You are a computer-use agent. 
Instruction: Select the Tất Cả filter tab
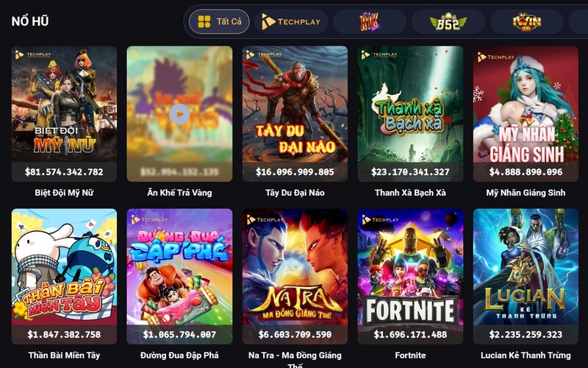click(x=219, y=21)
